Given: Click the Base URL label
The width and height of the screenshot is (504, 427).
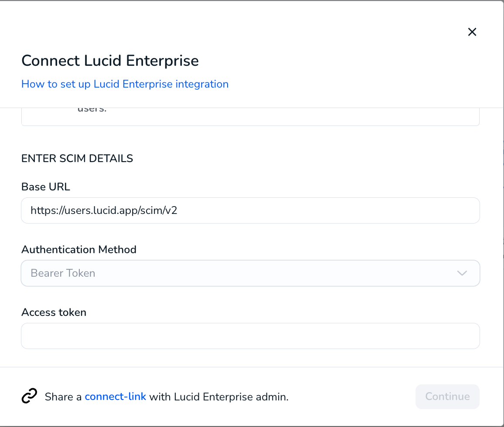Looking at the screenshot, I should coord(46,186).
